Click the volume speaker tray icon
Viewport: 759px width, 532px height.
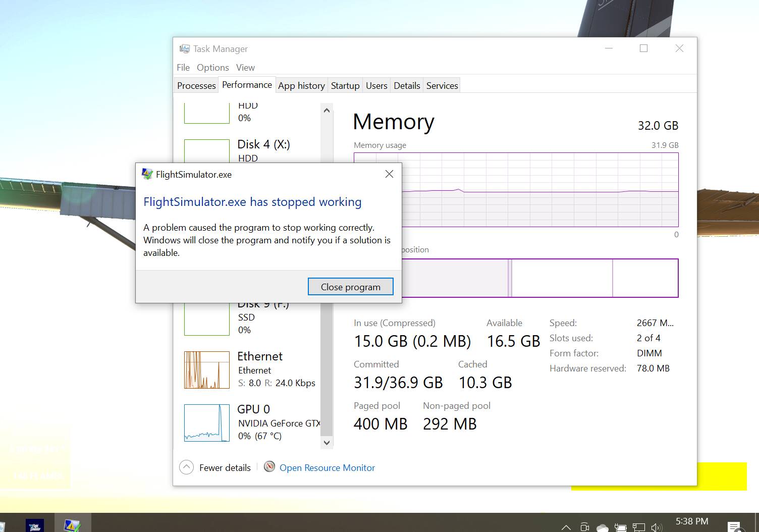click(656, 527)
